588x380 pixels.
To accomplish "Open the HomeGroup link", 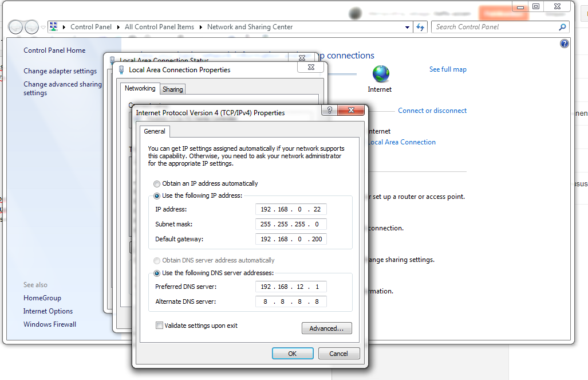I will coord(42,298).
